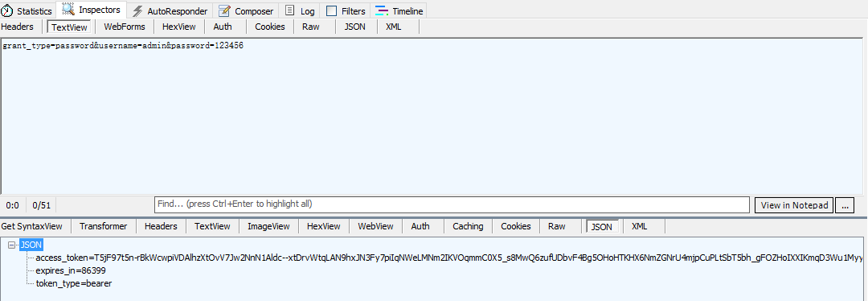Open request Cookies tab

(270, 27)
